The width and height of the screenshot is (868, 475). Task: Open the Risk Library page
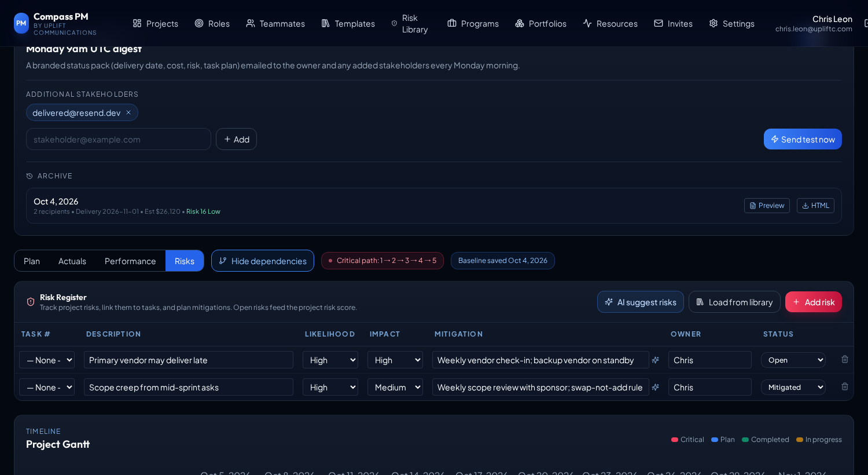point(410,24)
